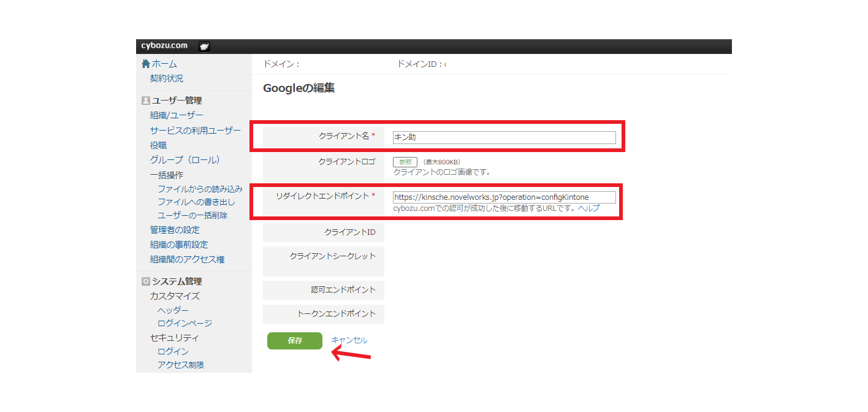Click the ユーザー管理 section heading
The width and height of the screenshot is (868, 412).
point(177,101)
